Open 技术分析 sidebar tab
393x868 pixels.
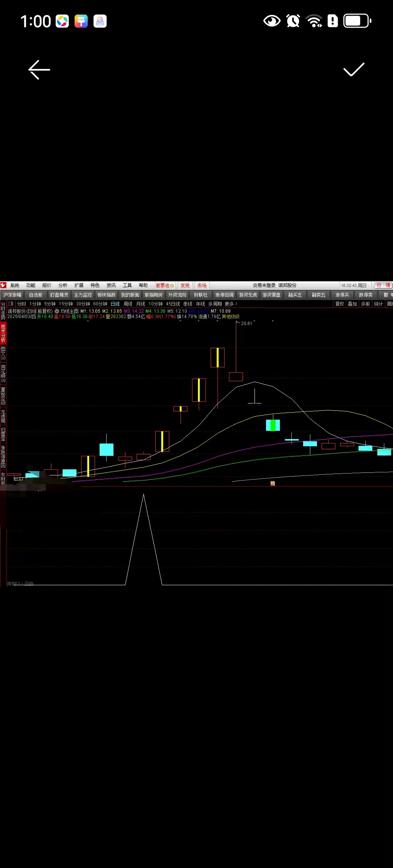(3, 333)
